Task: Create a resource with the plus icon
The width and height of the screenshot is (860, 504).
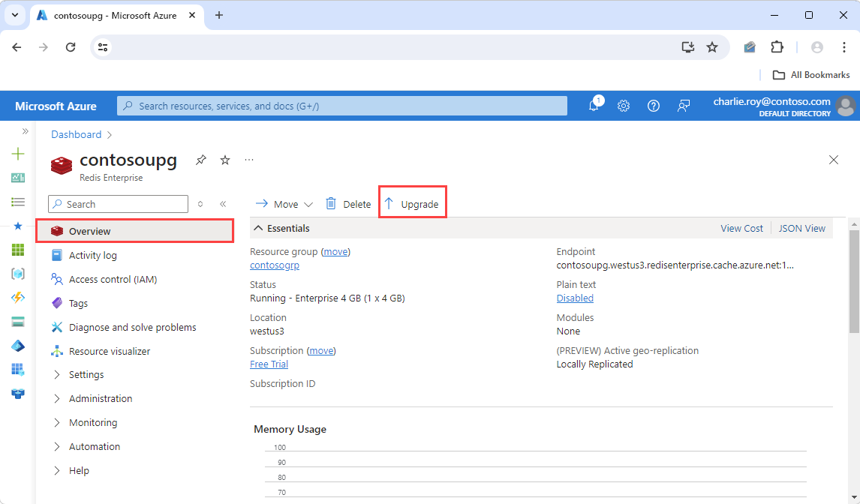Action: pos(17,154)
